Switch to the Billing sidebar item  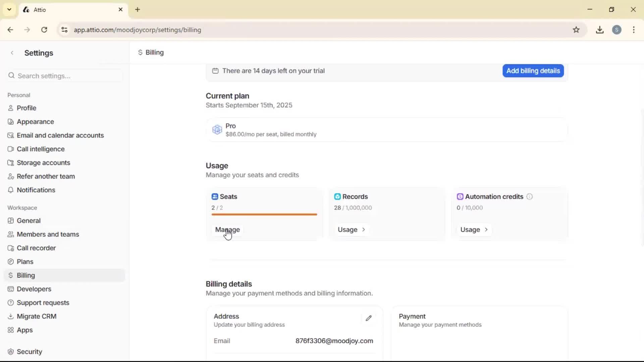click(25, 275)
